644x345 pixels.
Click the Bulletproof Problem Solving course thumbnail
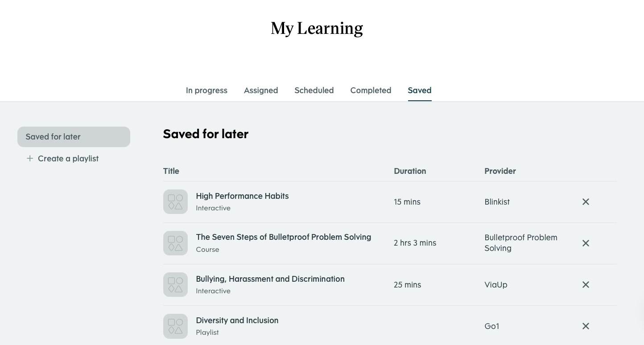[175, 243]
